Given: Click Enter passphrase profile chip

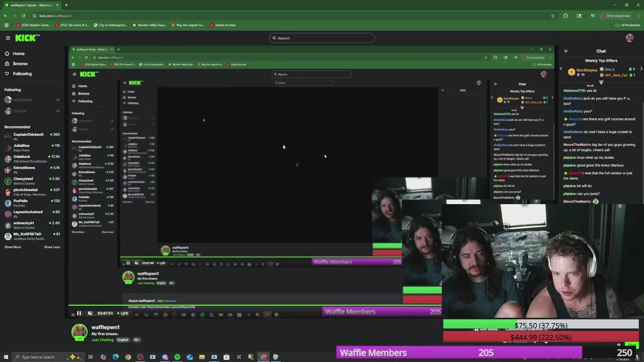Looking at the screenshot, I should 615,16.
